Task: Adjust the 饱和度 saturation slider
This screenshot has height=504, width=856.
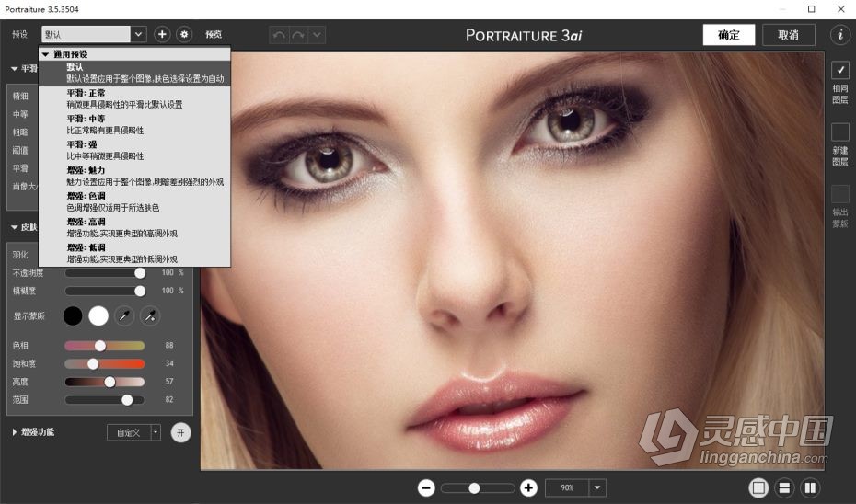Action: point(105,363)
